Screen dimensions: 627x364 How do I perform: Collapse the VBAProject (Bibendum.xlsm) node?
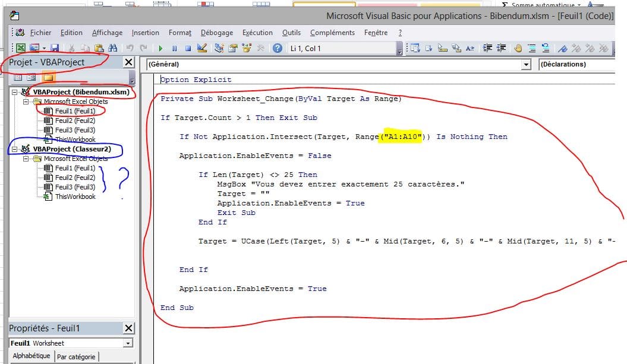point(14,92)
